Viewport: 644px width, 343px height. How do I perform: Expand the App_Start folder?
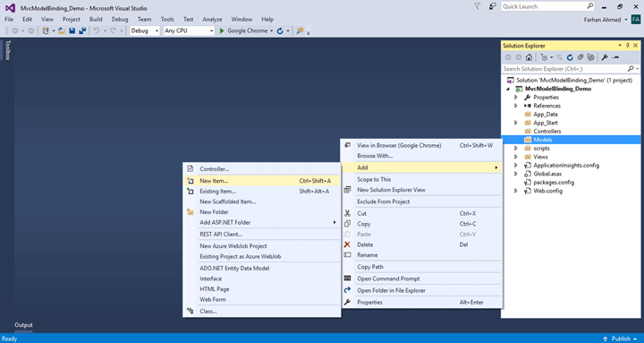point(516,123)
